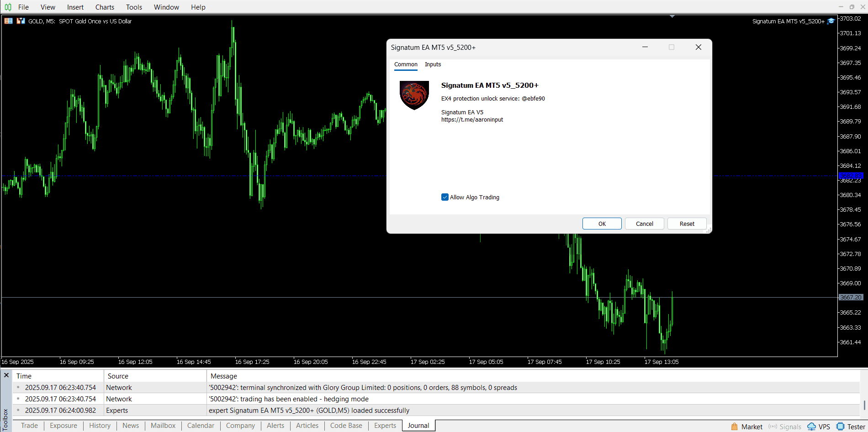Click the expert advisor graduation cap icon
868x432 pixels.
(831, 21)
